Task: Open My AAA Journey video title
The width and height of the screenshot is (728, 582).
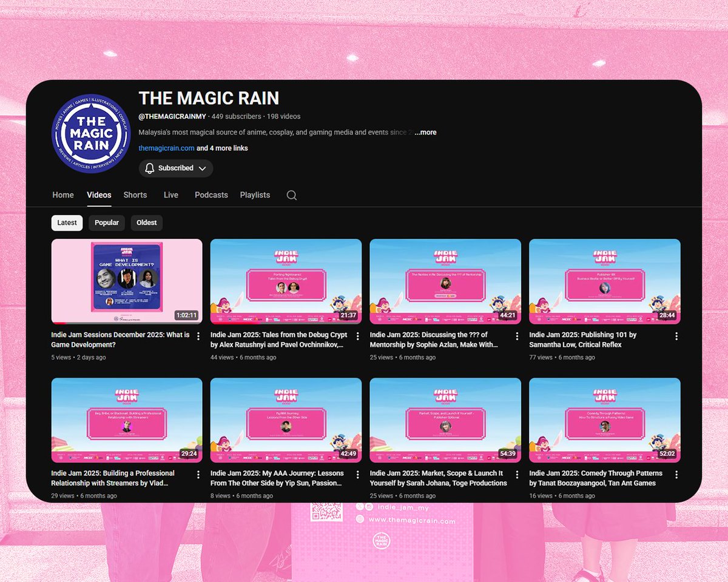Action: 277,478
